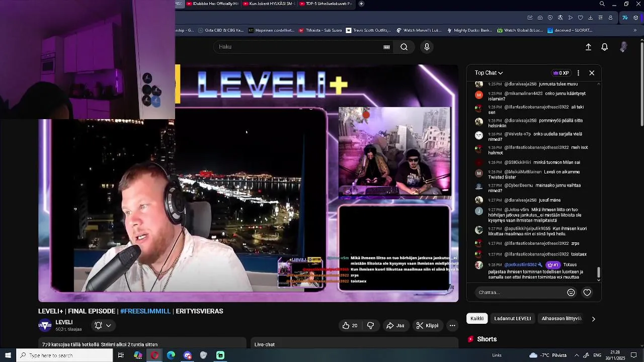Select the Aiheeseen liittyviä filter chip
The image size is (644, 362).
pos(561,318)
